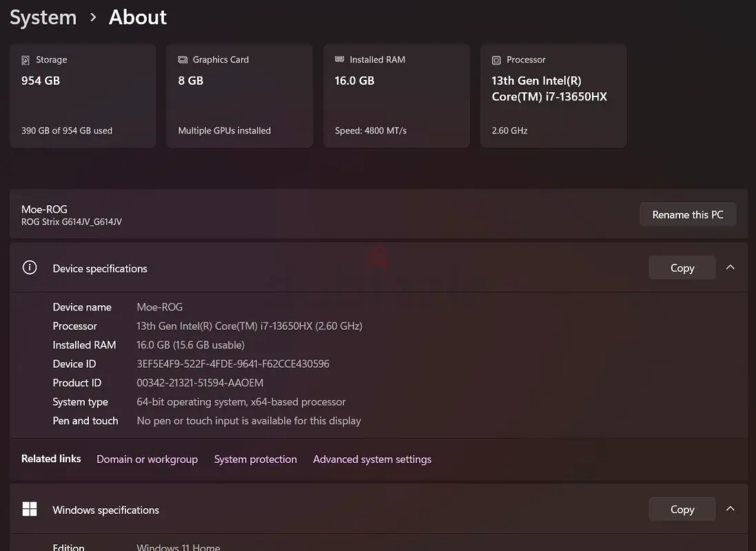This screenshot has width=756, height=551.
Task: Open System protection link
Action: pyautogui.click(x=256, y=459)
